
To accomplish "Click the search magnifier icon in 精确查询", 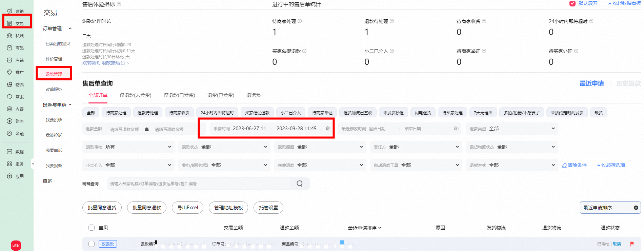I will point(300,184).
